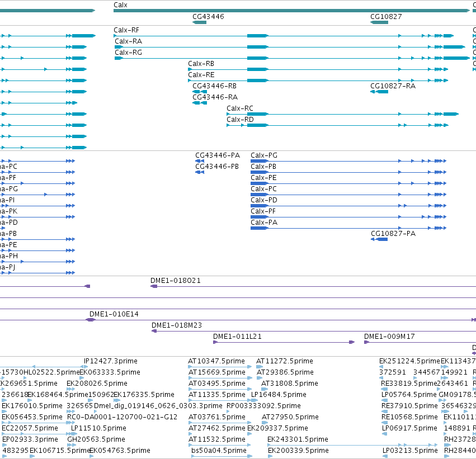The height and width of the screenshot is (459, 476).
Task: Click the EK056453.5prime EST label
Action: point(32,417)
